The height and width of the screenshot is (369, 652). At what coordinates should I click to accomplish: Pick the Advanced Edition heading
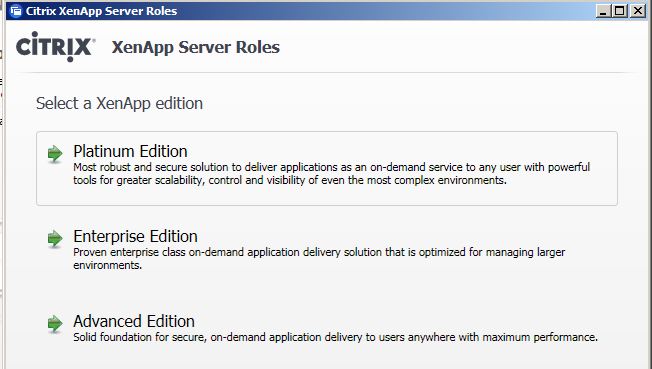click(x=134, y=321)
